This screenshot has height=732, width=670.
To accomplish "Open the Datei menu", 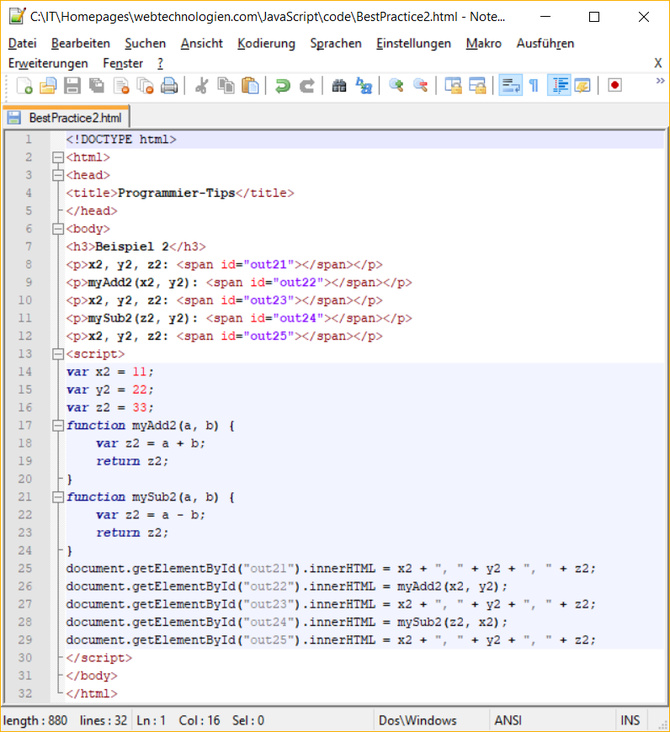I will (x=22, y=43).
